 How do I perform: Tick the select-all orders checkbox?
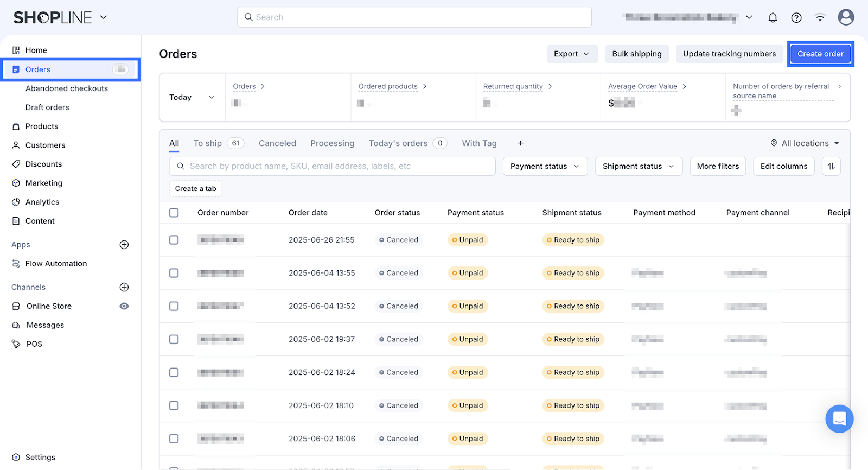174,213
